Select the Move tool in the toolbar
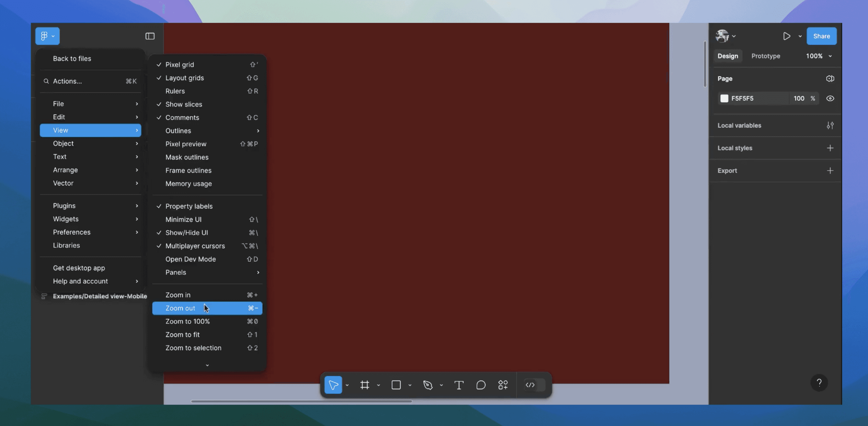This screenshot has width=868, height=426. [x=333, y=385]
